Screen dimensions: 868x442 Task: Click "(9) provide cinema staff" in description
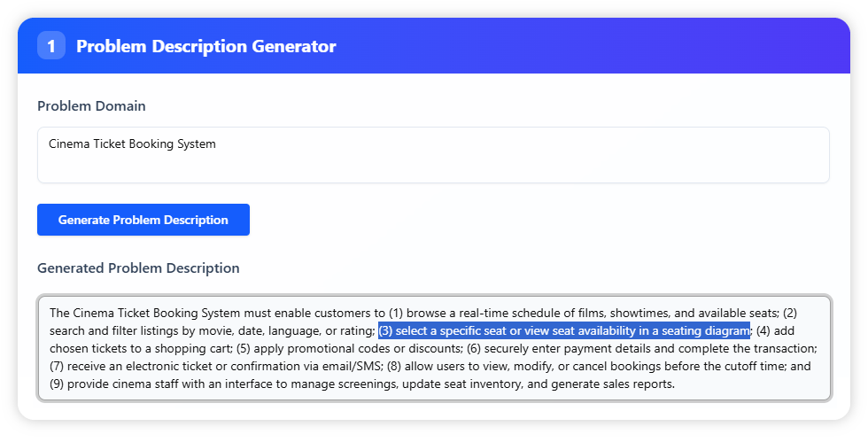pos(122,384)
